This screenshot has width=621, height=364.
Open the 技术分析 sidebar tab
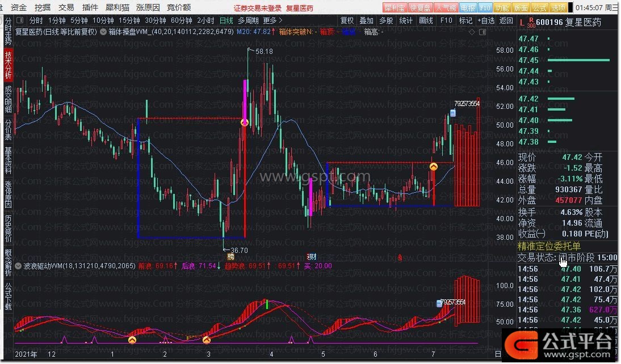tap(9, 65)
